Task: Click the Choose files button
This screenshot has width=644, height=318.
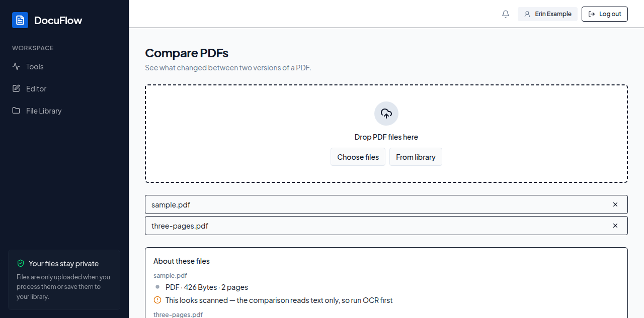Action: coord(358,157)
